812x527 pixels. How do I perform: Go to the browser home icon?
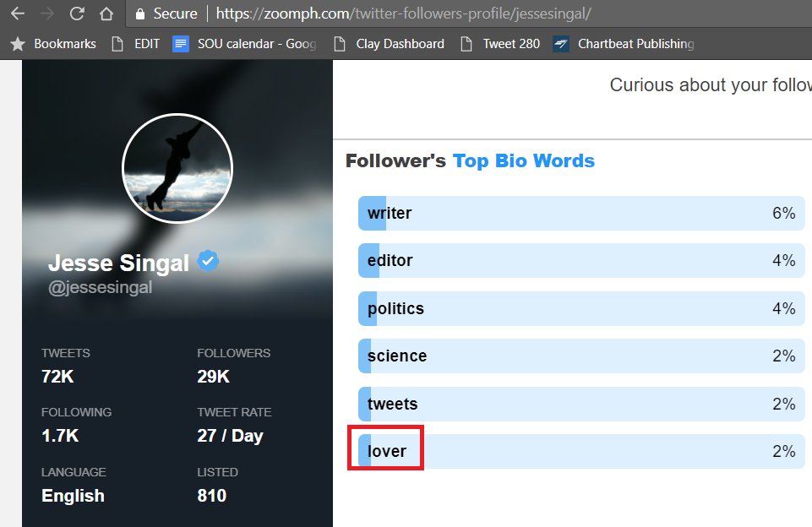106,14
